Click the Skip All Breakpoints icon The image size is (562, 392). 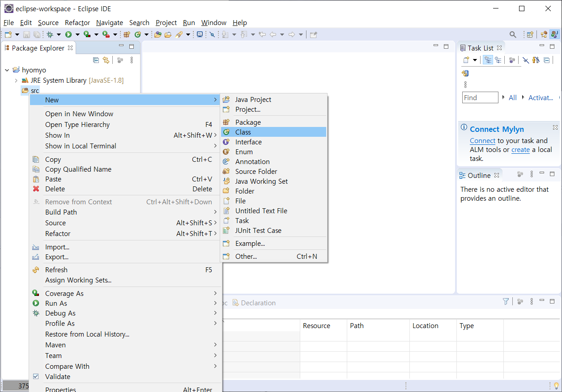pos(212,34)
